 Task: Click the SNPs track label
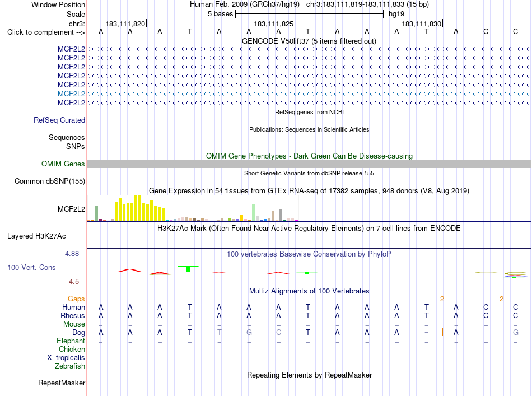(76, 146)
